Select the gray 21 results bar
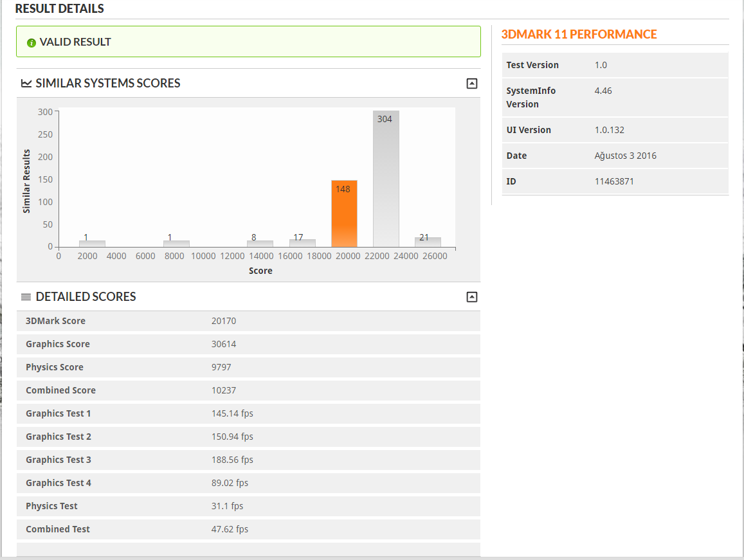744x560 pixels. pyautogui.click(x=428, y=242)
